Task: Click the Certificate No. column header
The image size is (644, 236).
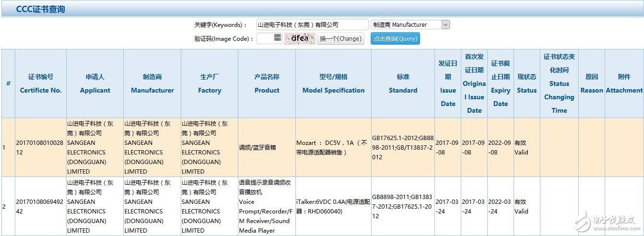Action: (x=41, y=83)
